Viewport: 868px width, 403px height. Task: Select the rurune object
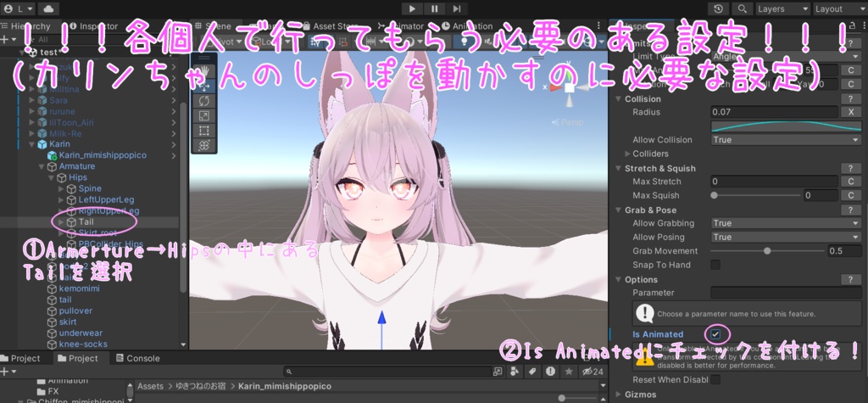(62, 111)
